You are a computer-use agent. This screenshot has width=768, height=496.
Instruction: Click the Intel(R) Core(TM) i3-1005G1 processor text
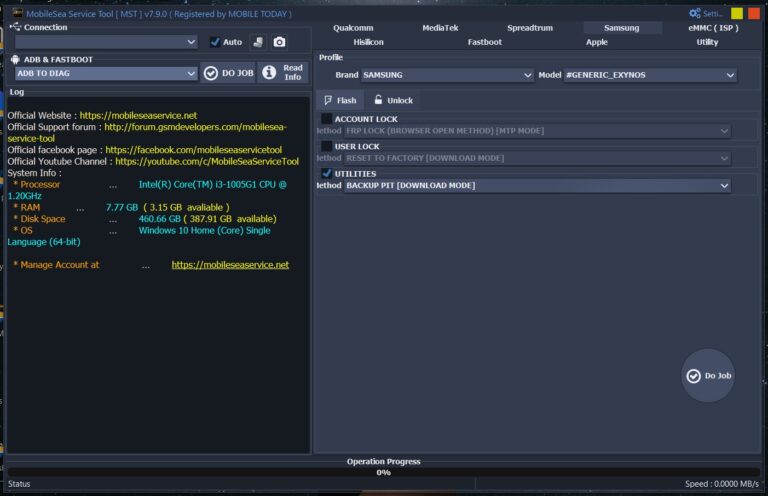(x=213, y=184)
